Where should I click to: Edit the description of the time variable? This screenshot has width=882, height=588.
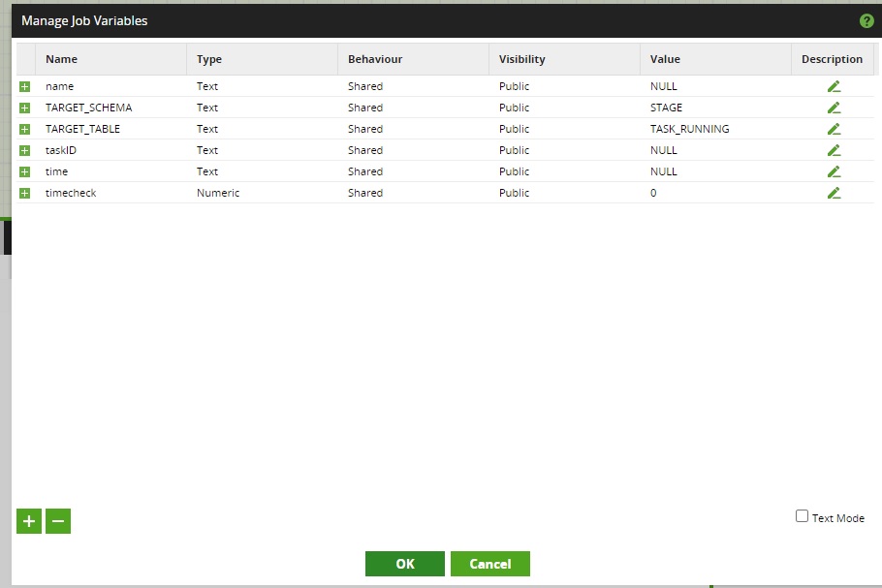coord(834,171)
